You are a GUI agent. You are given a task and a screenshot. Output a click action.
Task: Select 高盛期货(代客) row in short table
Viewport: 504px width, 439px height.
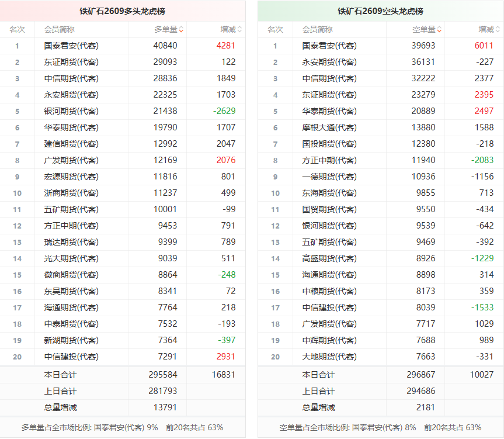click(380, 258)
